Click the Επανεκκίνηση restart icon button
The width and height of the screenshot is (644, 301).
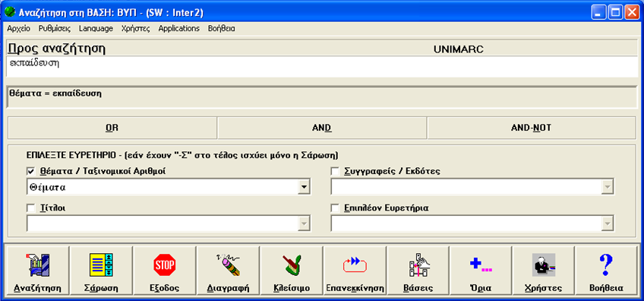[355, 271]
